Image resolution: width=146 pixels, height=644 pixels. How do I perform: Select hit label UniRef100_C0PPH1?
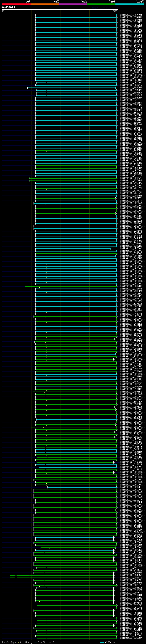click(x=131, y=53)
